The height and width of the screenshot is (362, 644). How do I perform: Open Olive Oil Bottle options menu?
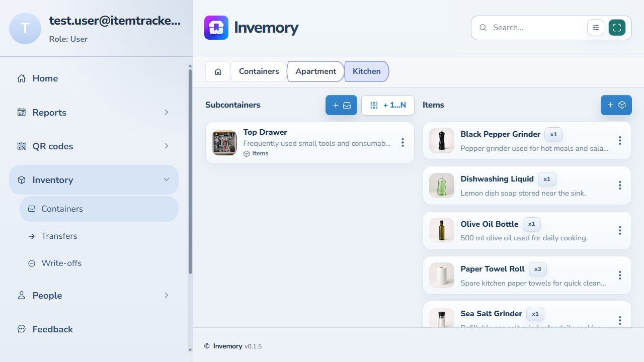coord(620,230)
